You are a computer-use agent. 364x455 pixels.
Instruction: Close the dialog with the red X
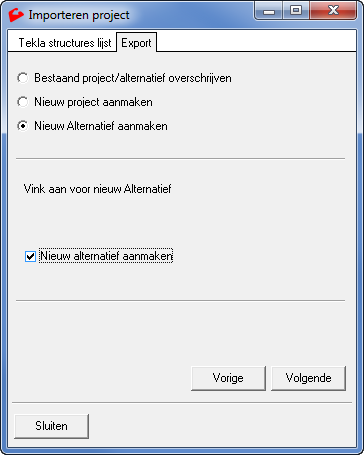click(333, 11)
